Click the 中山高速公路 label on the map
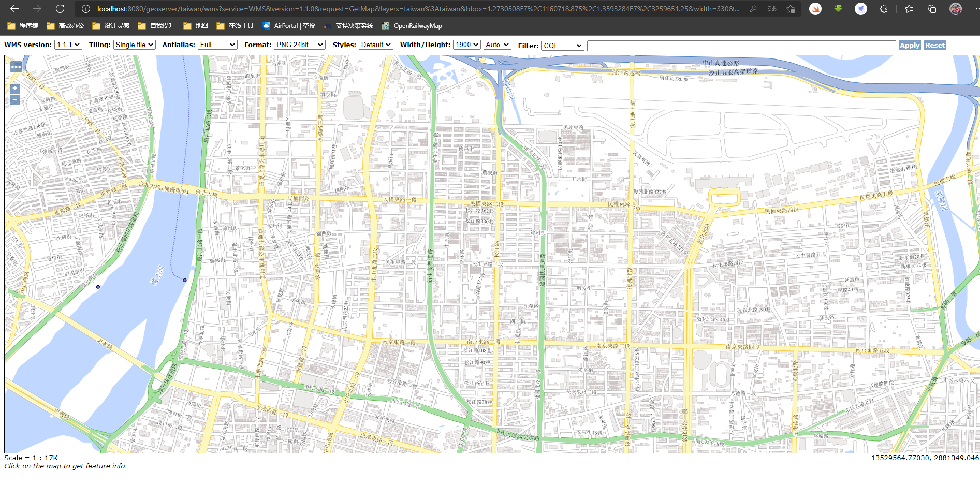 pos(721,63)
